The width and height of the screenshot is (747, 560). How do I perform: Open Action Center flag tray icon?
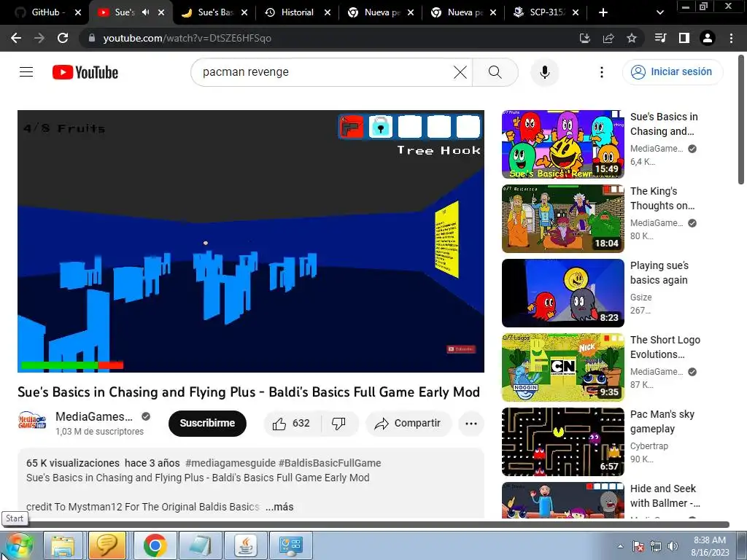[x=638, y=546]
